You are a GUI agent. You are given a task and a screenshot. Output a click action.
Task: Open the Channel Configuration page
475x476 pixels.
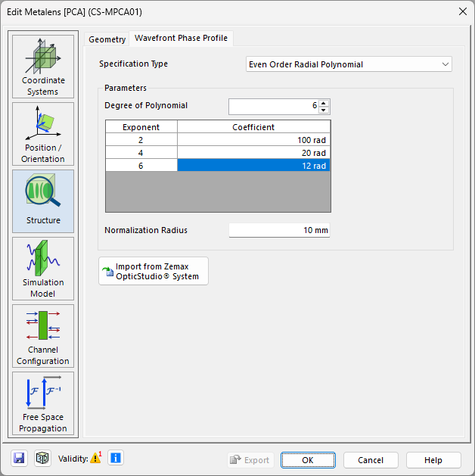point(43,336)
